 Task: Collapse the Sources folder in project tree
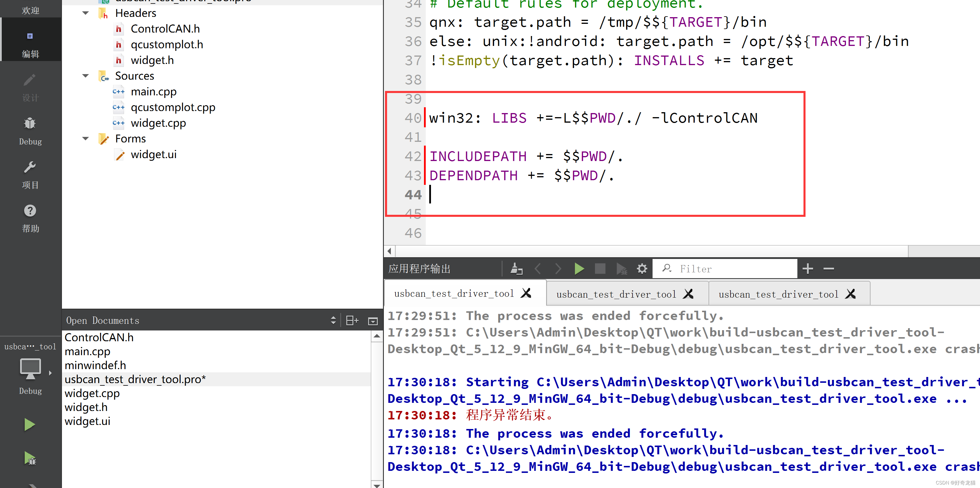click(x=85, y=76)
